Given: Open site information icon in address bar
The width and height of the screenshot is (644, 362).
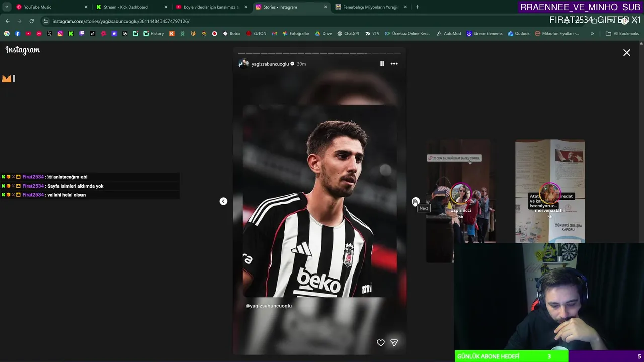Looking at the screenshot, I should (x=46, y=21).
